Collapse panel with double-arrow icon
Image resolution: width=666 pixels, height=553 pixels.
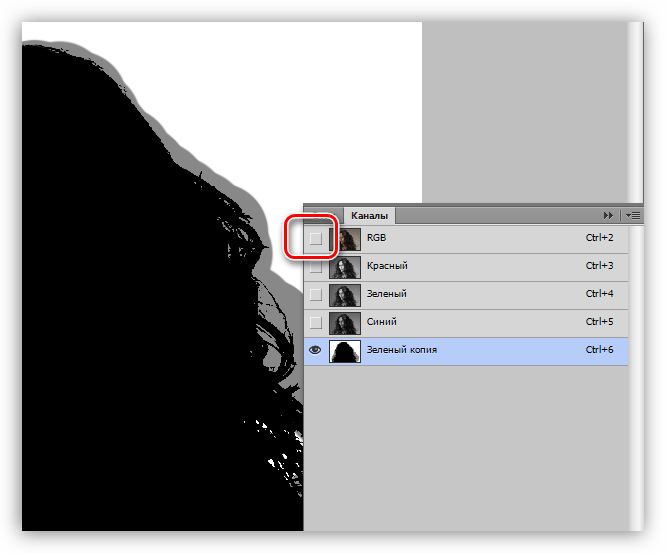pyautogui.click(x=607, y=215)
